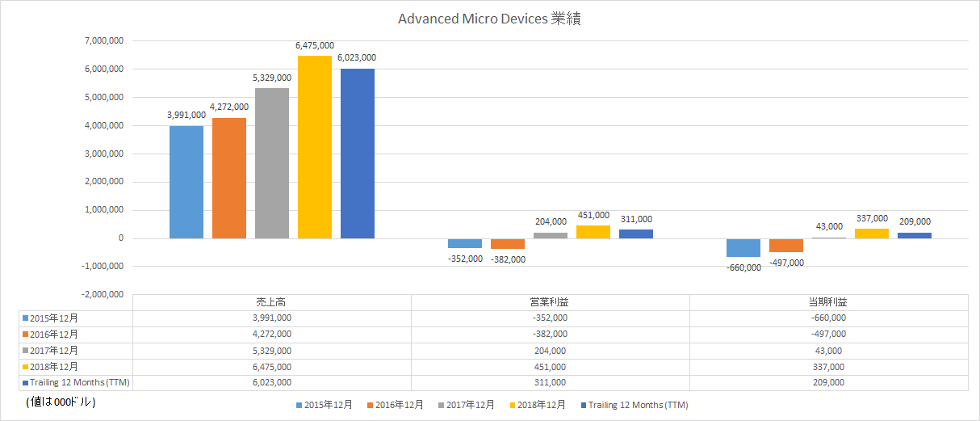Click the yellow operating income bar 451,000
This screenshot has width=980, height=421.
[x=593, y=232]
